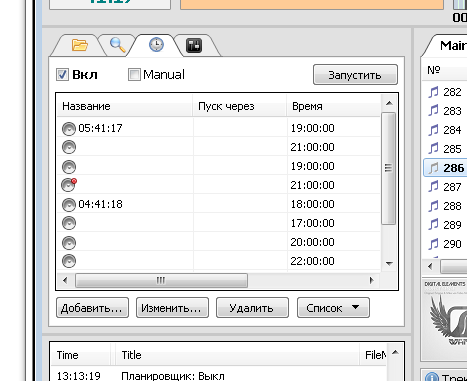Select first event icon with time 21:00:00
Image resolution: width=467 pixels, height=381 pixels.
(x=69, y=147)
